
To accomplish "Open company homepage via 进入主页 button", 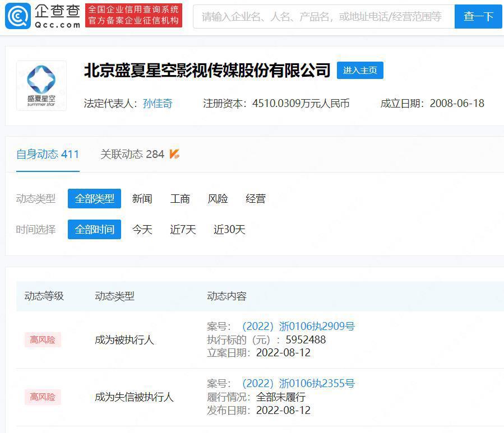I will click(360, 70).
